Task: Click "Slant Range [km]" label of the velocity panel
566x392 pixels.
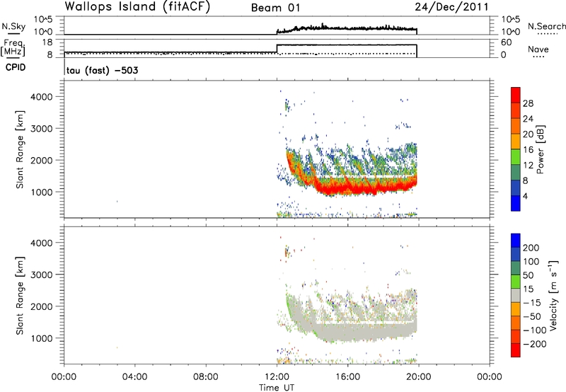Action: [21, 296]
